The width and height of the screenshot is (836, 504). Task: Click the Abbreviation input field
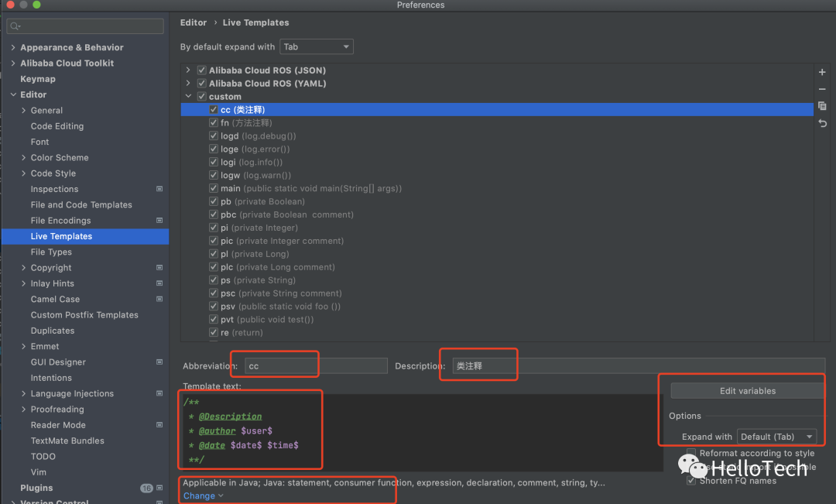[316, 365]
